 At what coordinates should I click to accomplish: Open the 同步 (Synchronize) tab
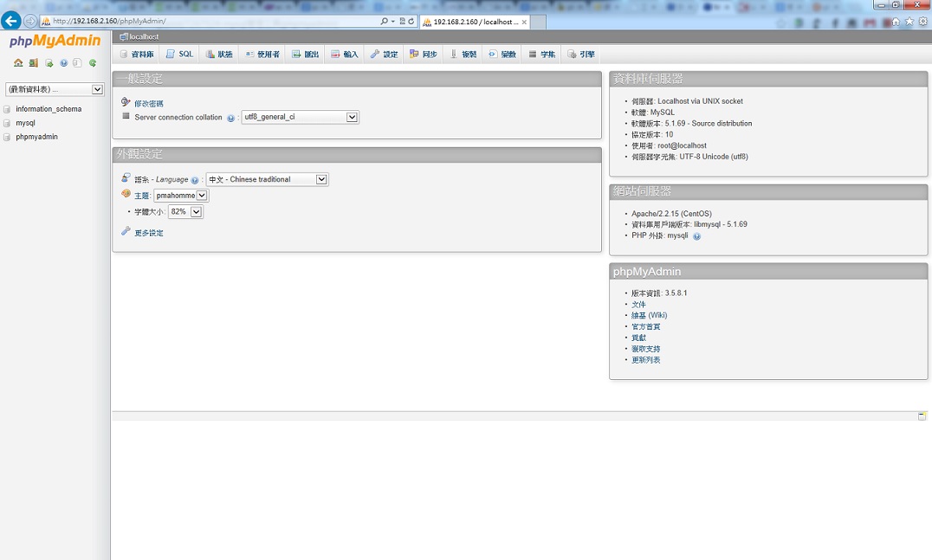click(424, 54)
